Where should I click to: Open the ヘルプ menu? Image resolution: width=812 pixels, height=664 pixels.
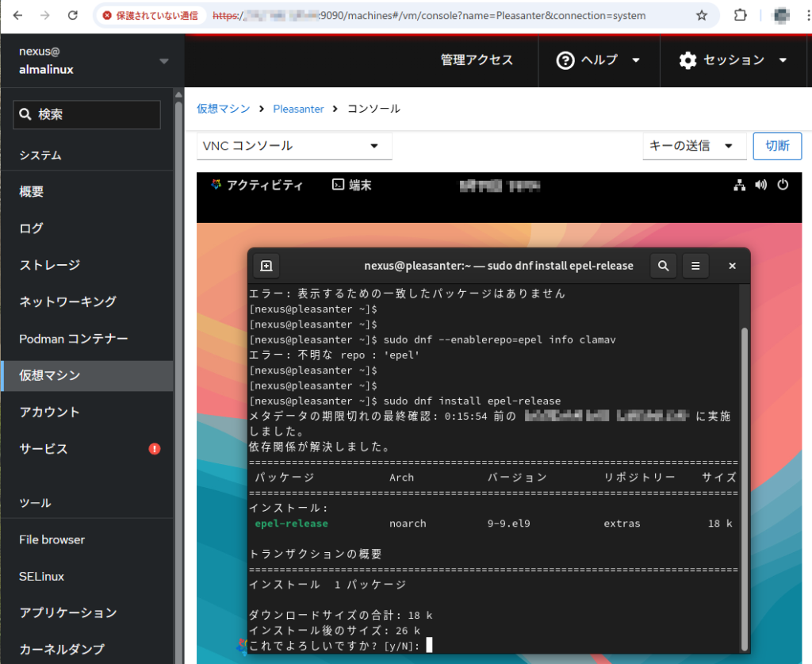(599, 60)
